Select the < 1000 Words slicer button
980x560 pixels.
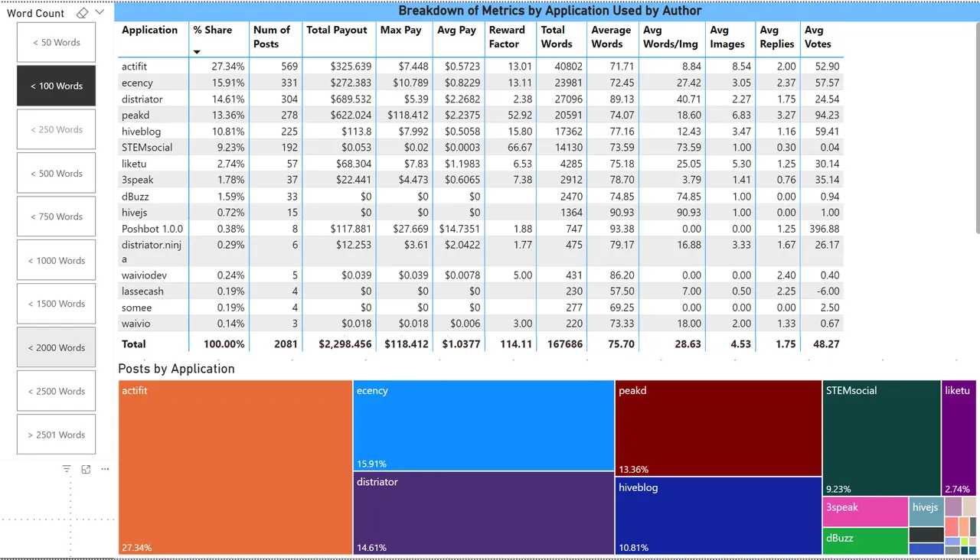pos(57,260)
